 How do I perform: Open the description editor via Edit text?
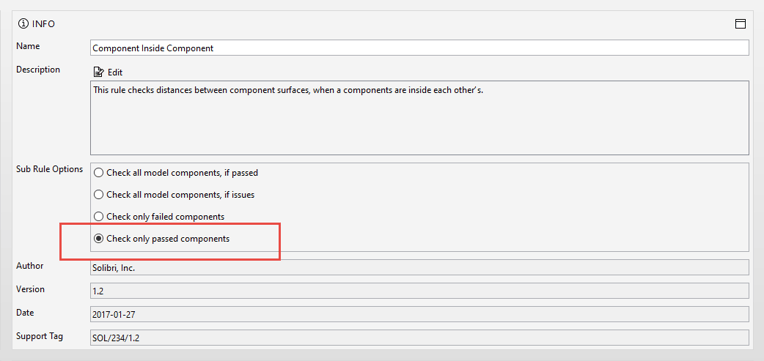[115, 72]
